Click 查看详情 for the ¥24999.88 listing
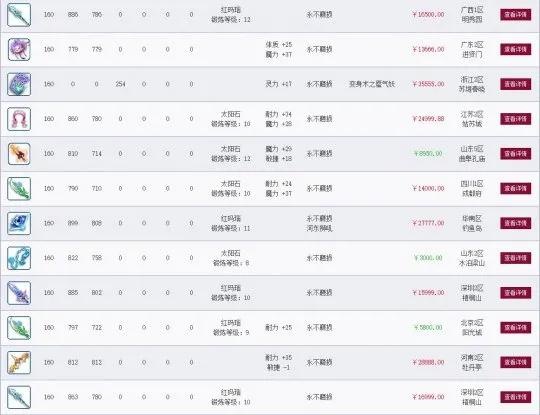 coord(516,119)
